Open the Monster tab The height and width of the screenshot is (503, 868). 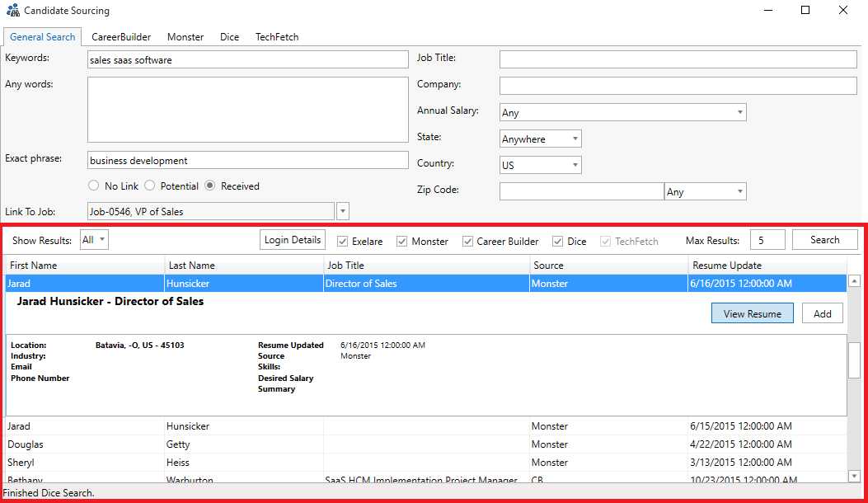tap(185, 36)
